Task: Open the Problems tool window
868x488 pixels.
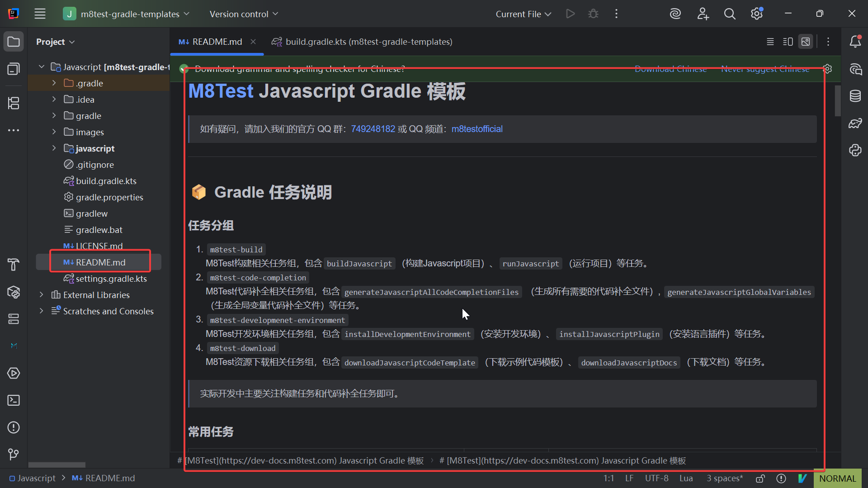Action: coord(14,427)
